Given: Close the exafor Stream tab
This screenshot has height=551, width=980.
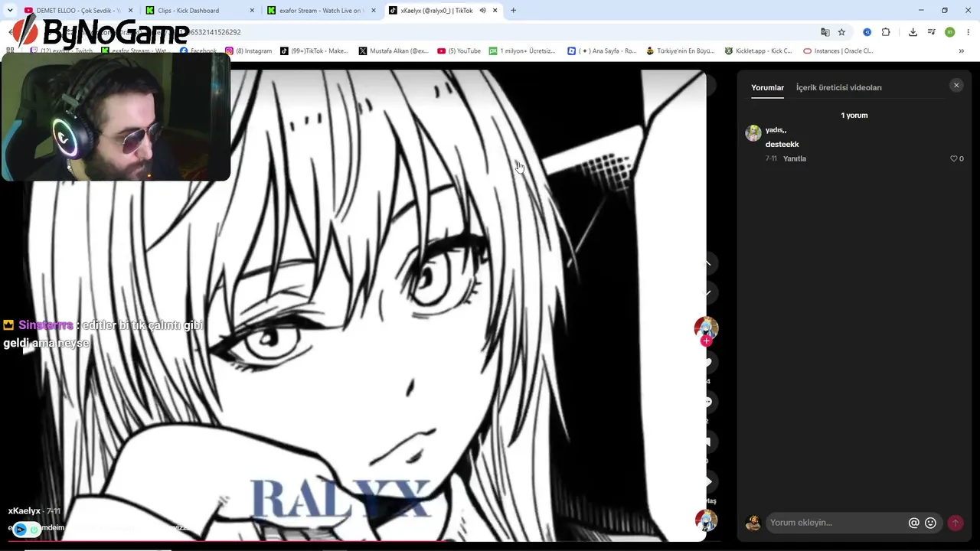Looking at the screenshot, I should [374, 11].
